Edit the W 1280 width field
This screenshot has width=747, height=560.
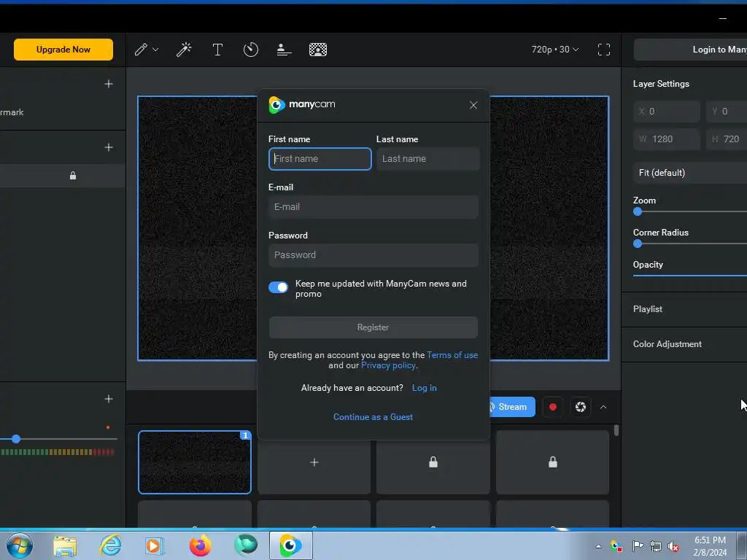pos(667,139)
